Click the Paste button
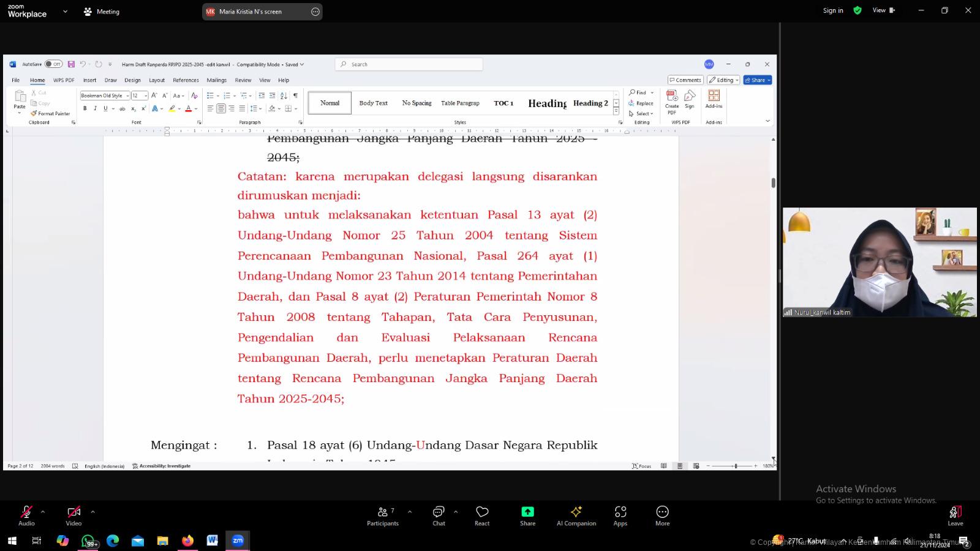This screenshot has width=980, height=551. [20, 100]
